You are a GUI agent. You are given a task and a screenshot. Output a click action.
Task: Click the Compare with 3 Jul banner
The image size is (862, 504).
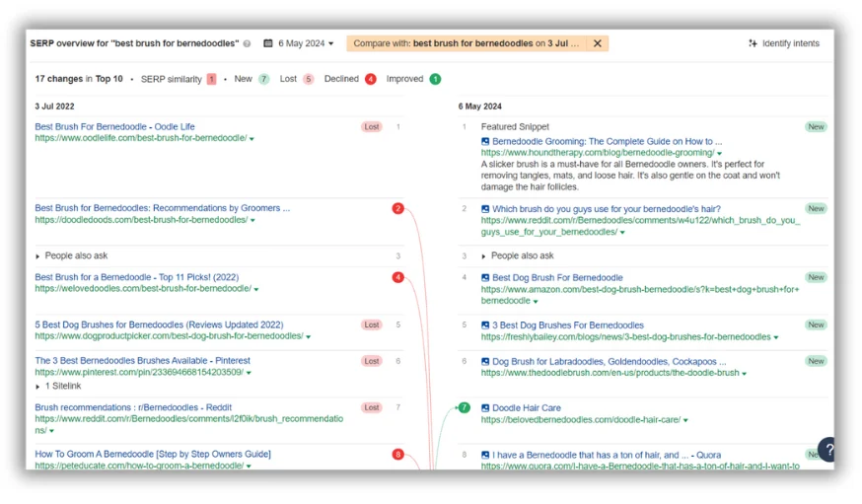click(467, 43)
